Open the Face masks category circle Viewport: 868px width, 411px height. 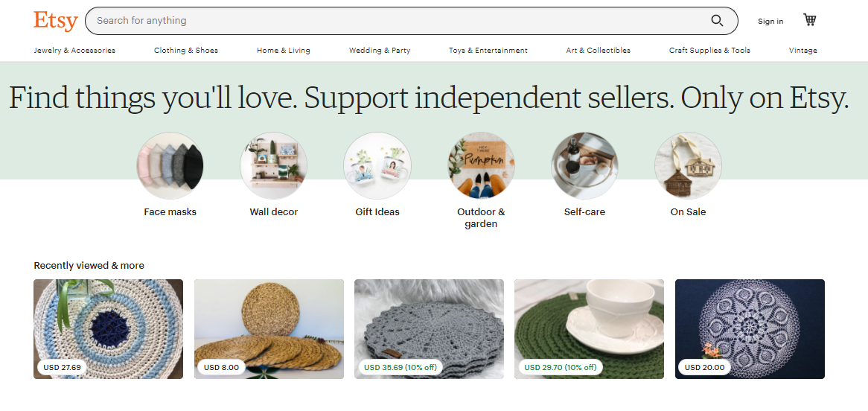[170, 165]
